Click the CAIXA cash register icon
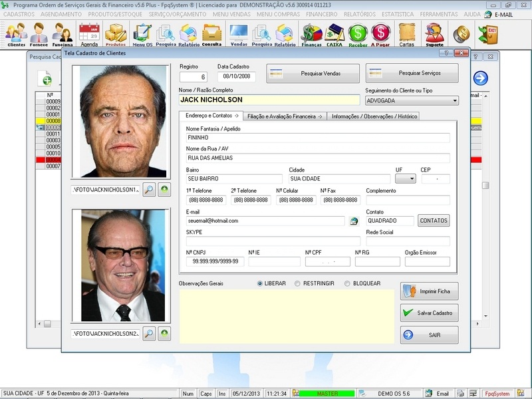Screen dimensions: 532x399 (x=334, y=31)
